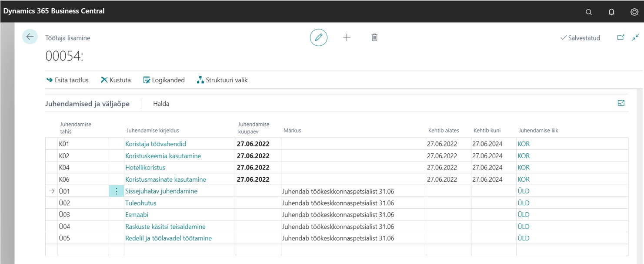The height and width of the screenshot is (264, 644).
Task: Click the pencil edit icon
Action: tap(318, 38)
